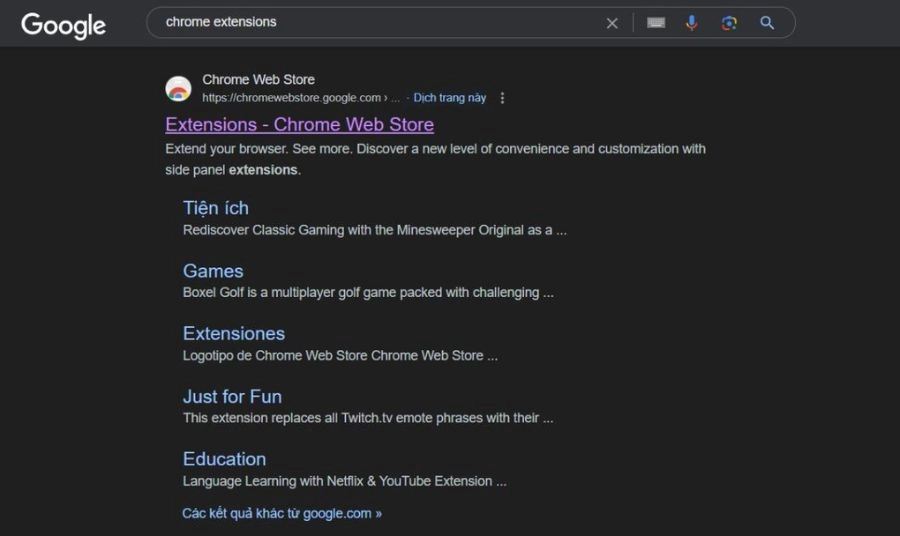The height and width of the screenshot is (536, 900).
Task: Click Các kết quả khác từ google.com
Action: tap(282, 513)
